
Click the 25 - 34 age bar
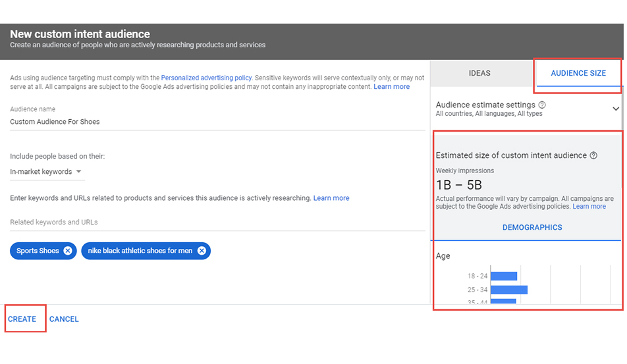[509, 290]
